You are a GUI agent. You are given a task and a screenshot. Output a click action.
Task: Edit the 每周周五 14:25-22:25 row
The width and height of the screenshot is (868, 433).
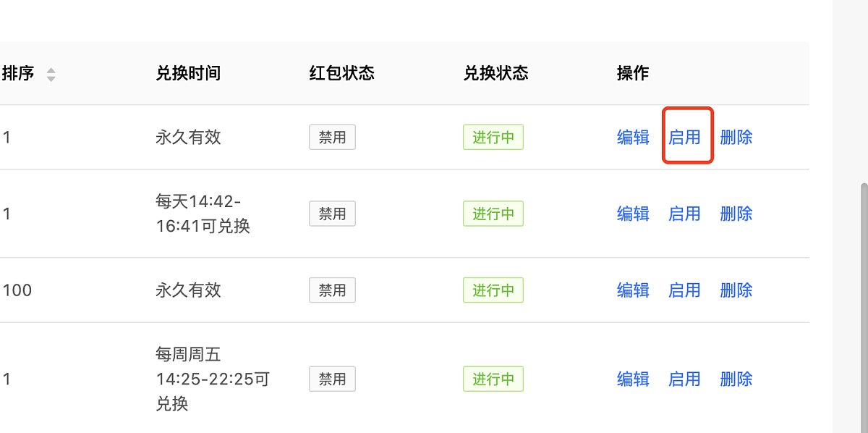[633, 379]
